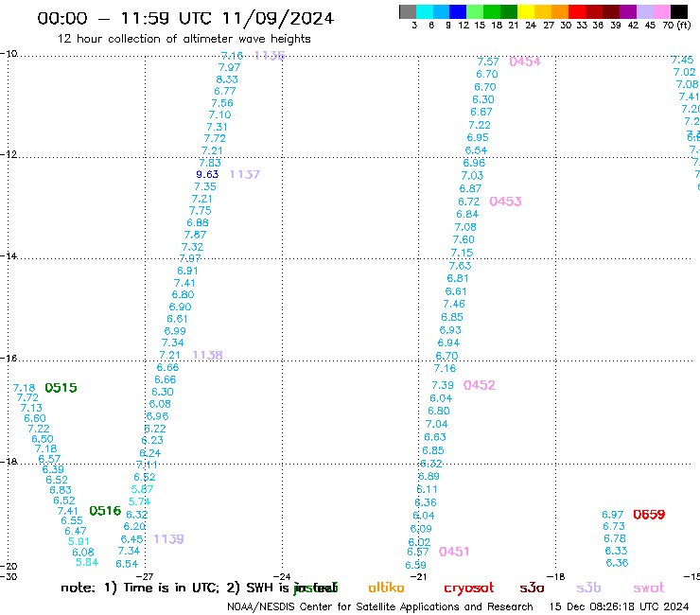The height and width of the screenshot is (615, 700).
Task: Click the -21 longitude axis label
Action: (x=418, y=576)
